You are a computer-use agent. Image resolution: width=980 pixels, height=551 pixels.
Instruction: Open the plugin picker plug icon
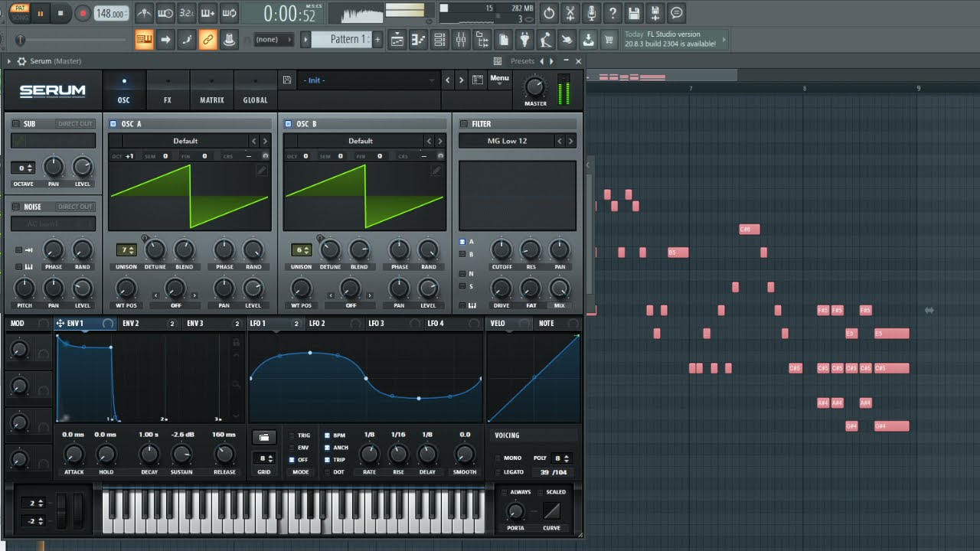[x=524, y=40]
